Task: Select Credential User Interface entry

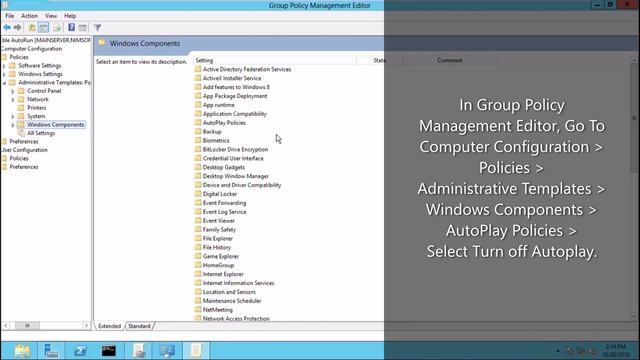Action: coord(233,158)
